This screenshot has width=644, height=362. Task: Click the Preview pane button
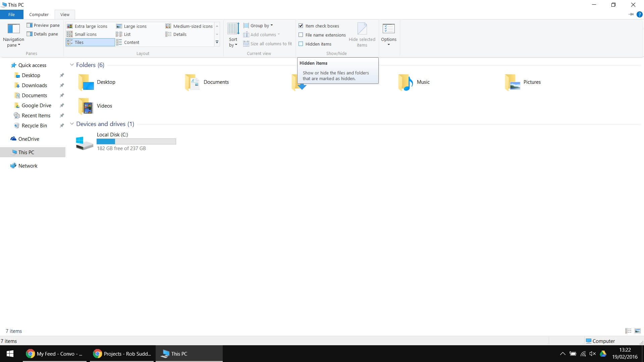pyautogui.click(x=43, y=25)
